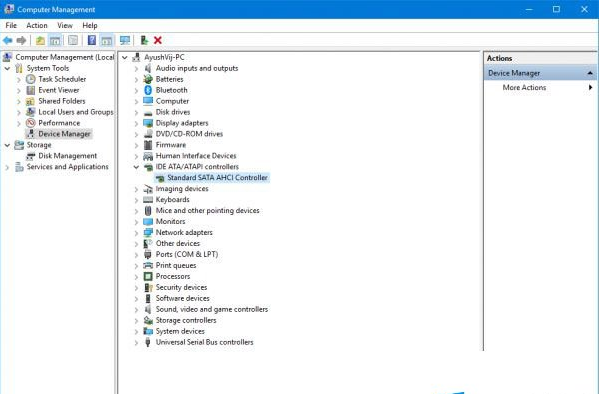Click the Print queues printer icon
The image size is (600, 394).
(148, 265)
